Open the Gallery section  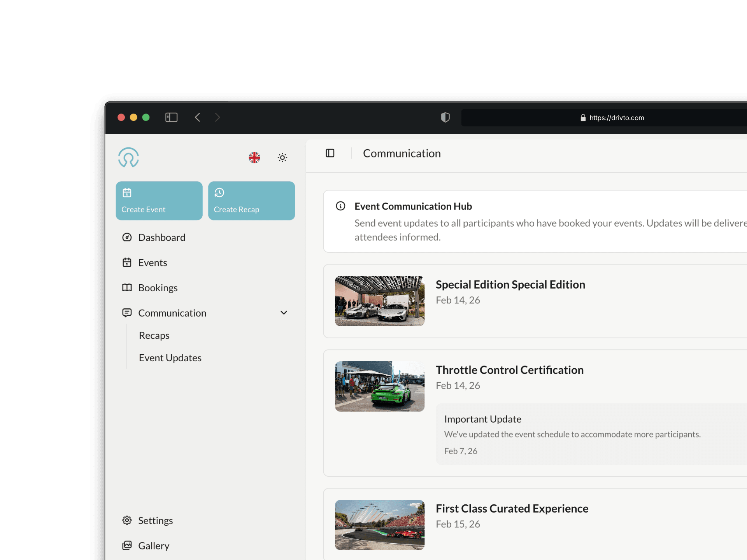coord(153,546)
